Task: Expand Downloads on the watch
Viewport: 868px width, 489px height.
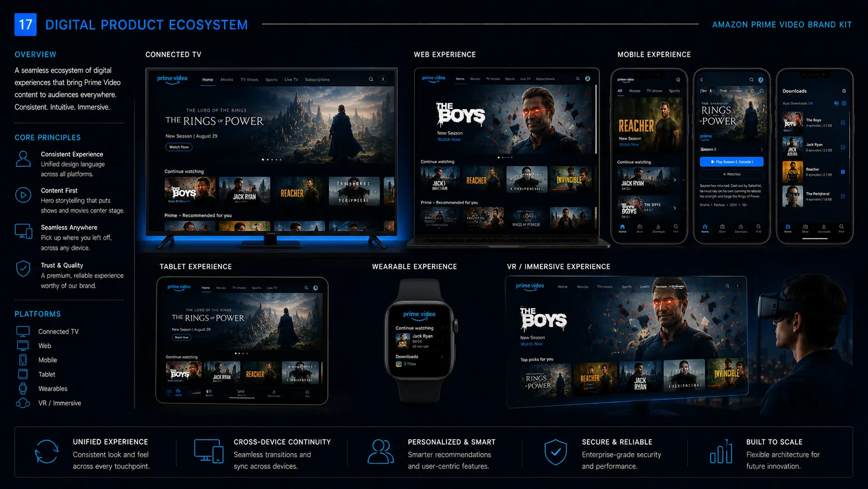Action: tap(442, 357)
